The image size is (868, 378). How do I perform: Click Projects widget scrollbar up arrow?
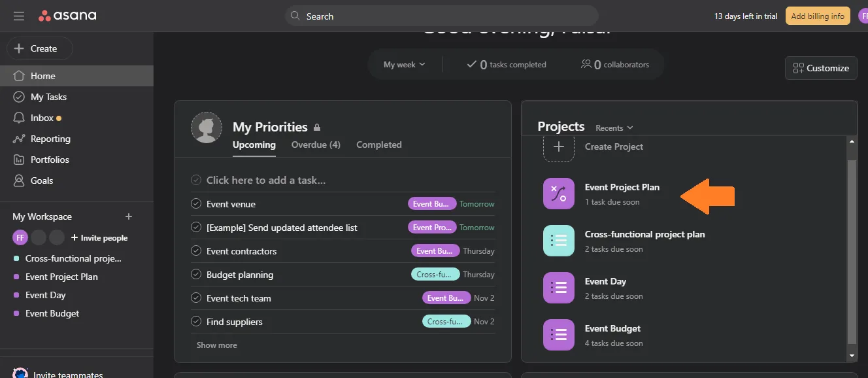852,141
